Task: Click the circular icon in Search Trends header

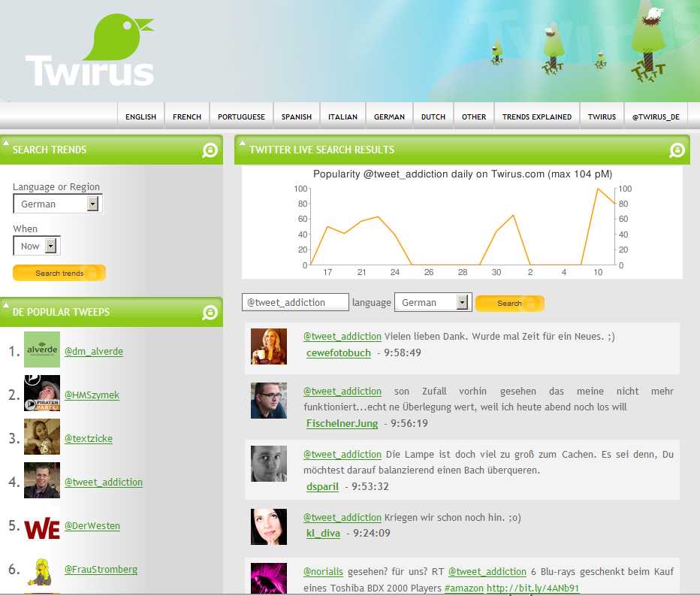Action: tap(210, 150)
